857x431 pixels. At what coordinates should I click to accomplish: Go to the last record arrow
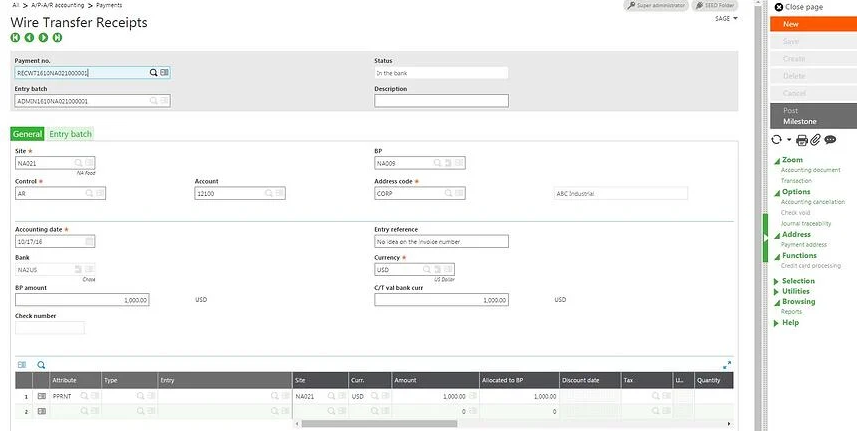pyautogui.click(x=57, y=38)
